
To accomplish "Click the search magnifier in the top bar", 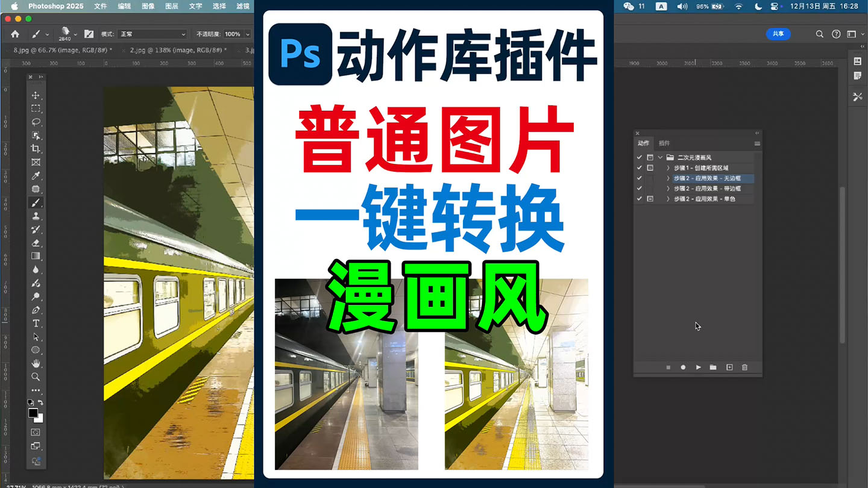I will (x=820, y=34).
